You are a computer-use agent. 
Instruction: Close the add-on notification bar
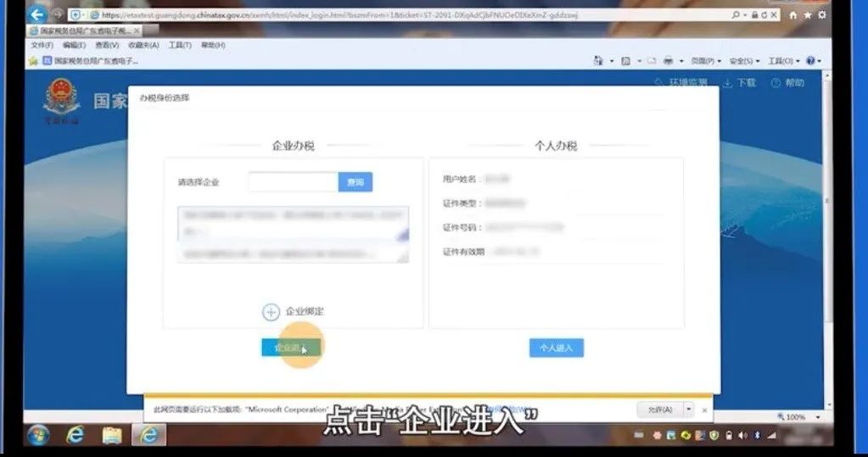tap(704, 410)
